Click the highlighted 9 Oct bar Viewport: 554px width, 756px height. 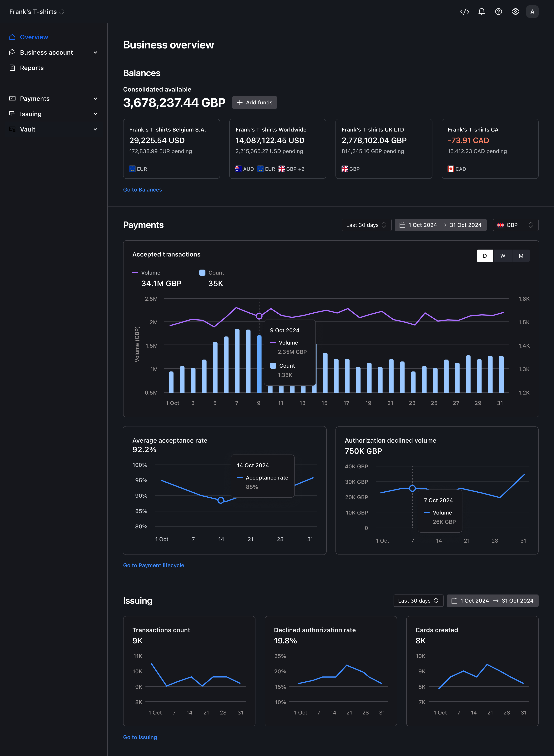(259, 364)
